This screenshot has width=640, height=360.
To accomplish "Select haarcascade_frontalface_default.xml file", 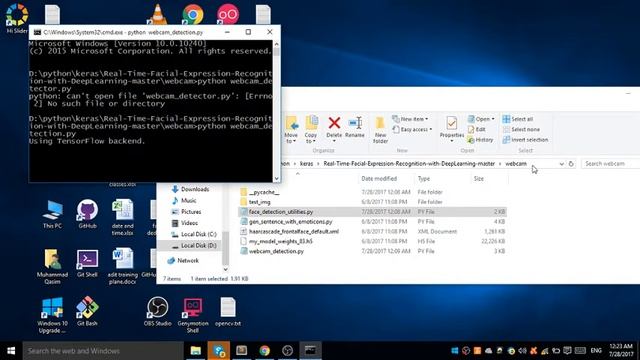I will pos(294,231).
